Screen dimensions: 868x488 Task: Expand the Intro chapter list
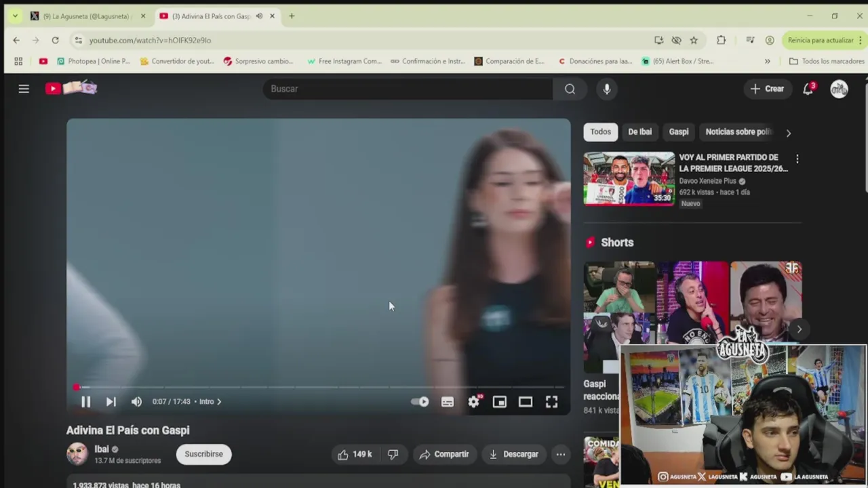(x=210, y=402)
